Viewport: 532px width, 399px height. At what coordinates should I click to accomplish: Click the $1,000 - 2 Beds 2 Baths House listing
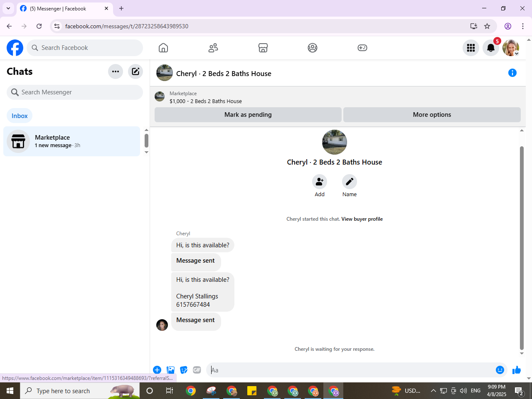(x=206, y=101)
